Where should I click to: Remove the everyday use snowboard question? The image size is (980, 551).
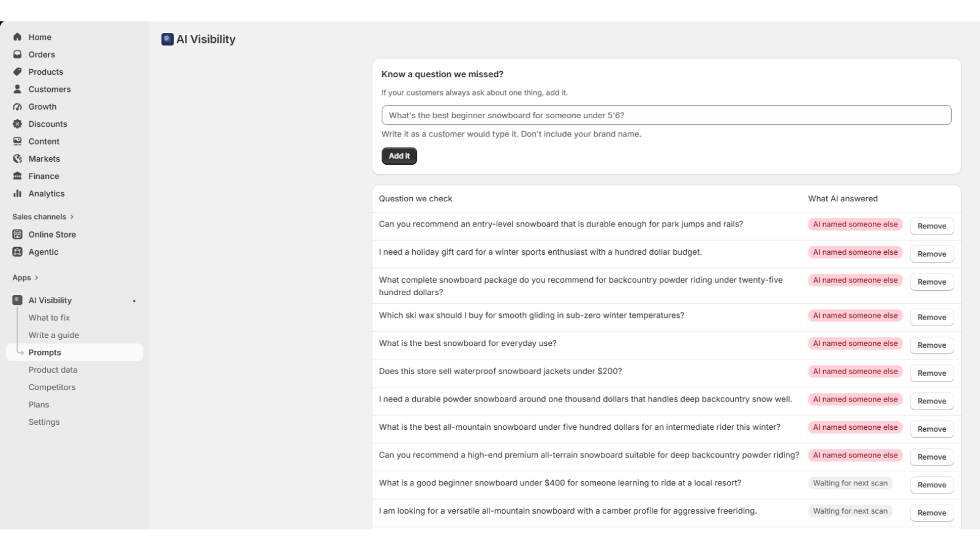pyautogui.click(x=932, y=345)
